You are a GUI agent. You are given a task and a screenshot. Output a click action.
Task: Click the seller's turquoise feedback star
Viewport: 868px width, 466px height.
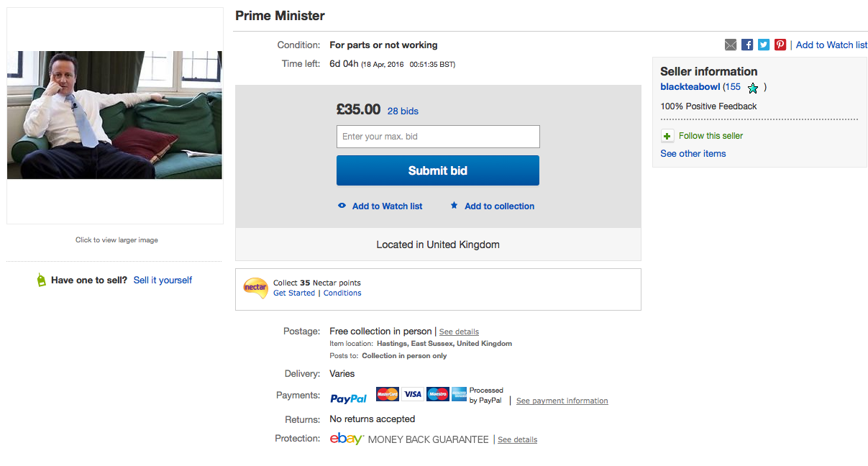pos(753,88)
